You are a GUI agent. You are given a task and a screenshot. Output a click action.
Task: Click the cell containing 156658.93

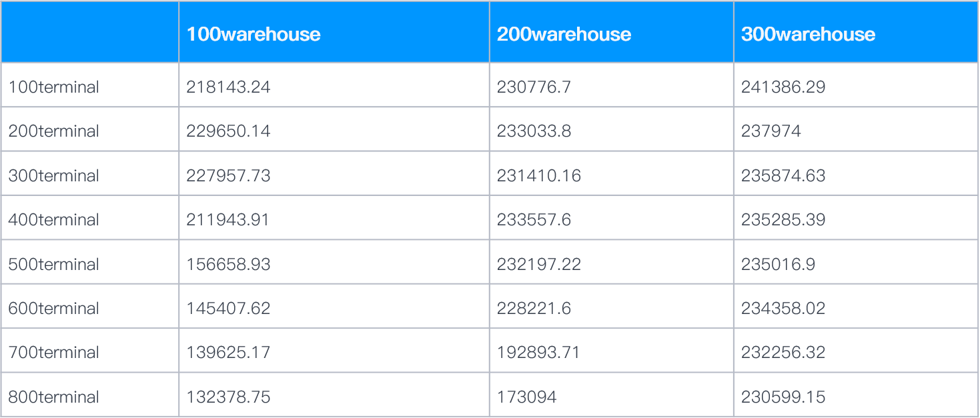(334, 264)
